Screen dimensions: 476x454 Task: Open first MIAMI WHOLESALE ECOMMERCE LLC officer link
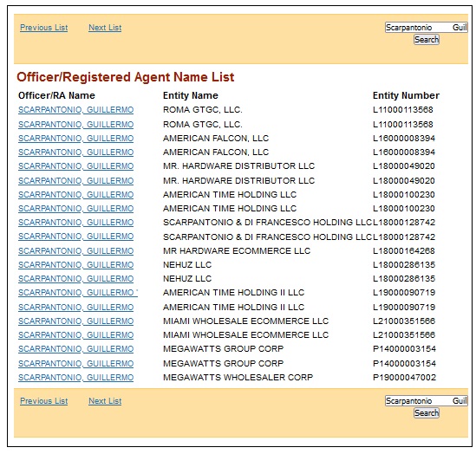pos(76,321)
